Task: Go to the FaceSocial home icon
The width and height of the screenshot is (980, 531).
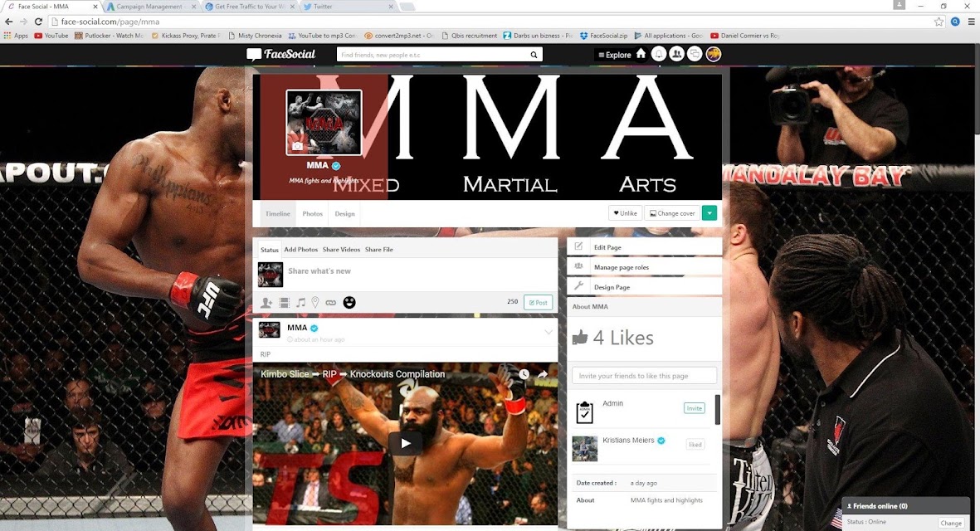Action: coord(641,55)
